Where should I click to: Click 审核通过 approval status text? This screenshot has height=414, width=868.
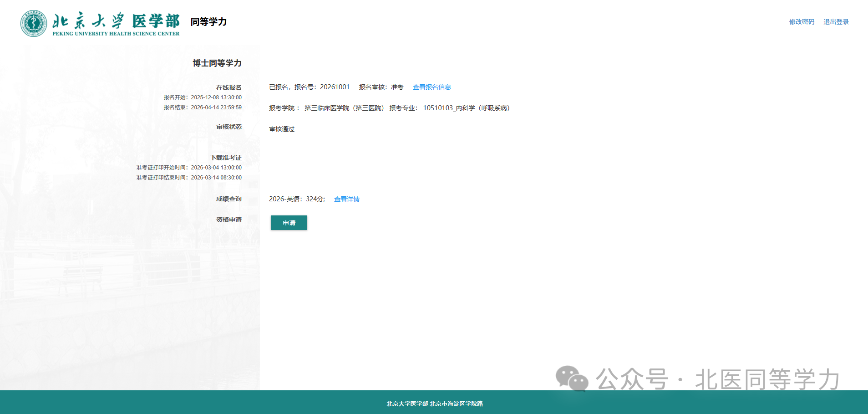click(281, 129)
